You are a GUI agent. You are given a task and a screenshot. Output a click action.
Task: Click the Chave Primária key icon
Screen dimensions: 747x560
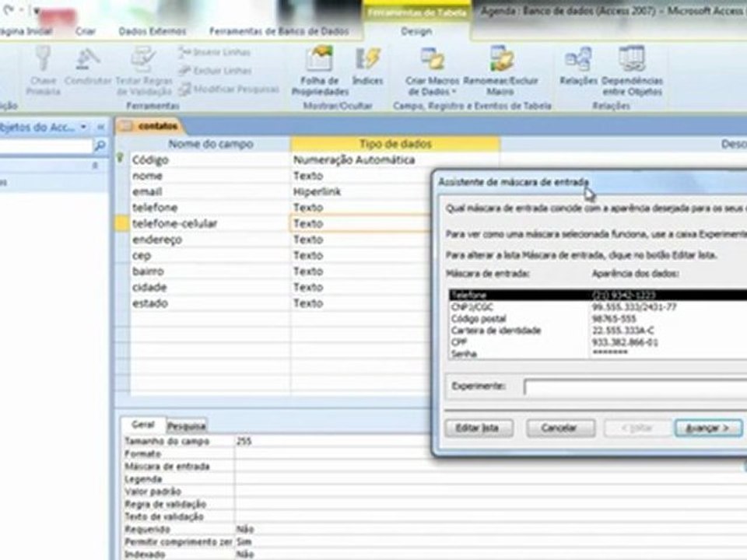[x=43, y=59]
